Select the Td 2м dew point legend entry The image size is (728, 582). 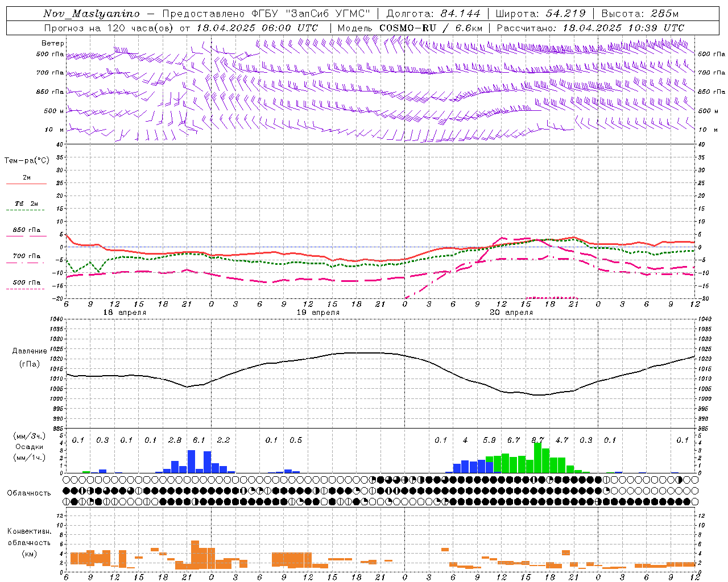pos(27,203)
